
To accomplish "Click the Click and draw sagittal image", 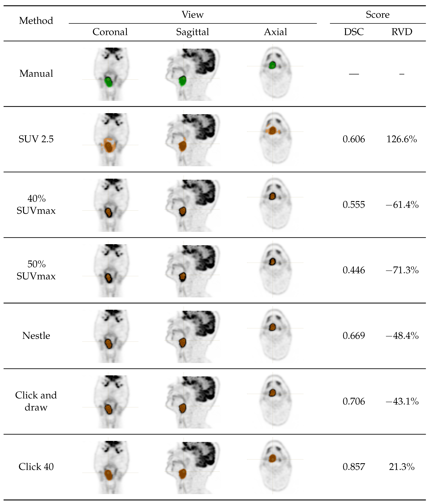I will [x=193, y=402].
